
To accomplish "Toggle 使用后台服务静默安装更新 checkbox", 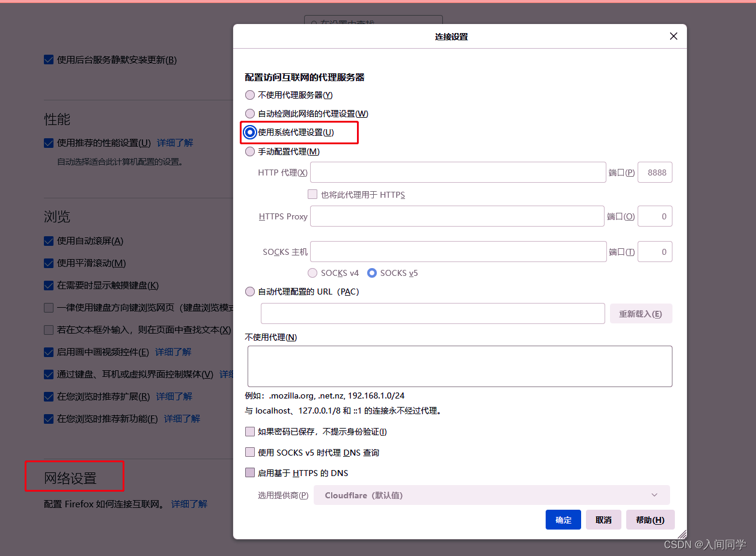I will pos(49,60).
